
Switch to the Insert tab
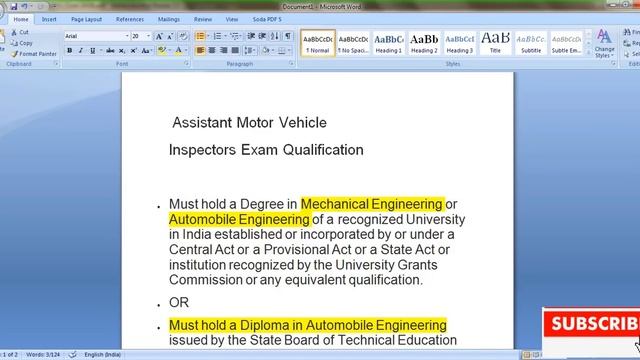pyautogui.click(x=49, y=19)
